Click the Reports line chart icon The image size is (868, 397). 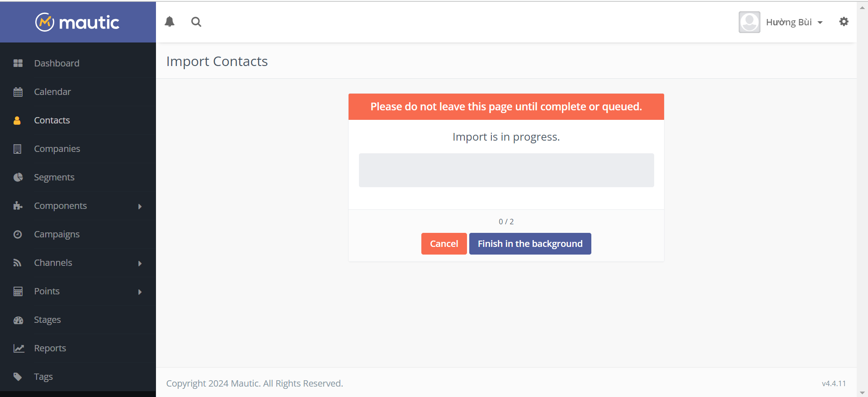(x=19, y=348)
